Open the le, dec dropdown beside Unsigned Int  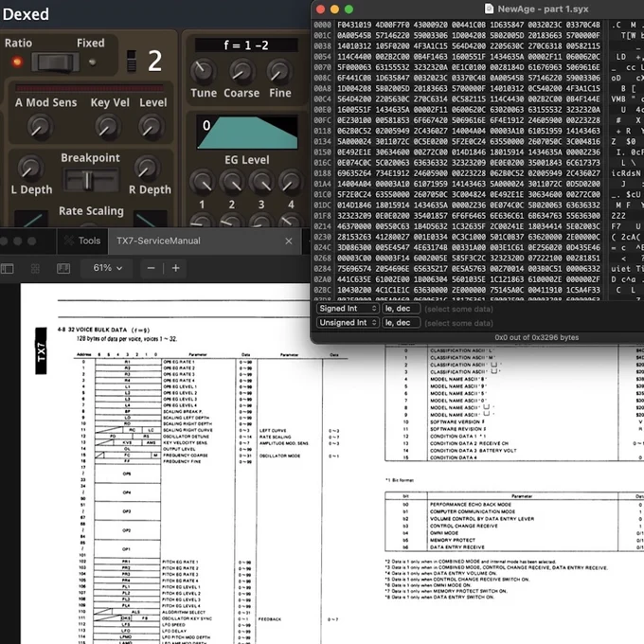click(402, 323)
